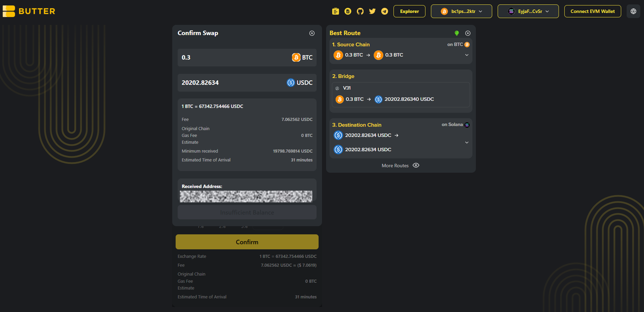Click the USDC token icon in swap output
The height and width of the screenshot is (312, 644).
pyautogui.click(x=291, y=82)
